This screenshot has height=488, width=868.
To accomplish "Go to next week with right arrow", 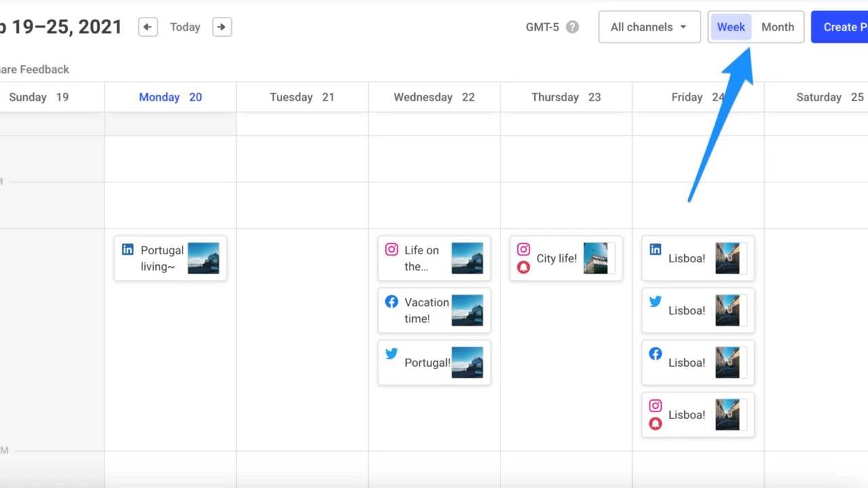I will coord(222,27).
